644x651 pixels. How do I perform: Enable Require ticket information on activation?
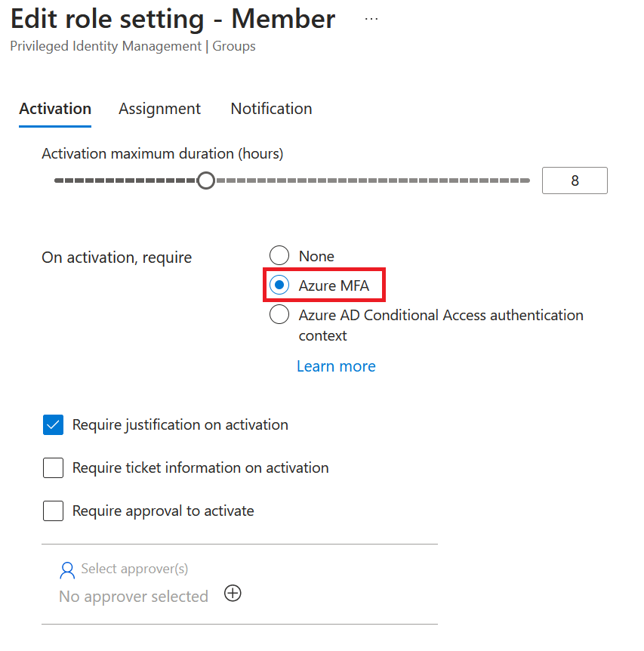tap(53, 468)
